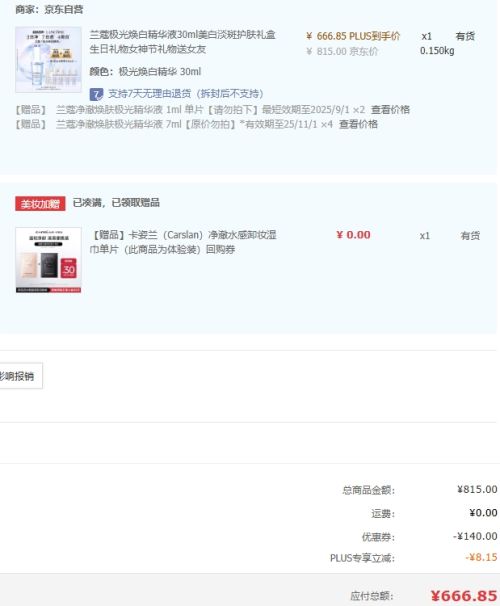The height and width of the screenshot is (606, 500).
Task: Open the 兰蔻极光焕白精华液30ml product title
Action: [x=182, y=42]
